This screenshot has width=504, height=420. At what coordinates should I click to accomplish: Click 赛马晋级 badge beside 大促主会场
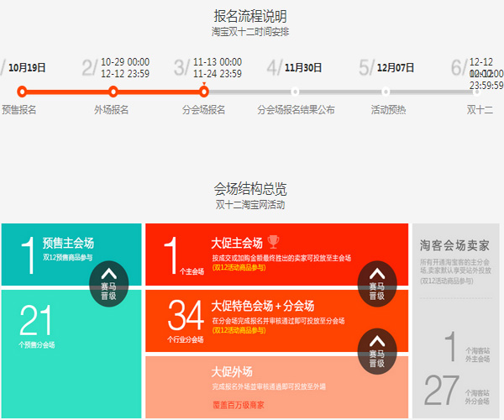coord(377,284)
